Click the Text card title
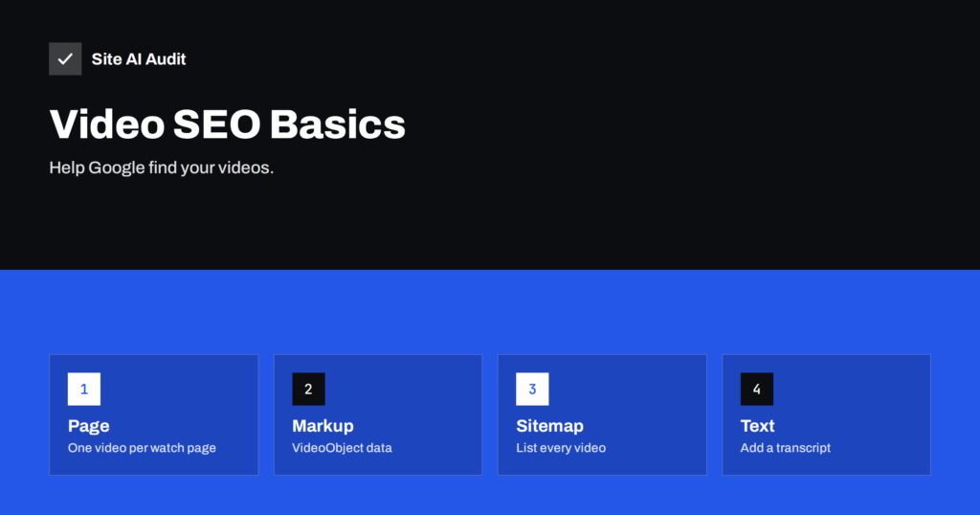The height and width of the screenshot is (515, 980). (x=757, y=426)
